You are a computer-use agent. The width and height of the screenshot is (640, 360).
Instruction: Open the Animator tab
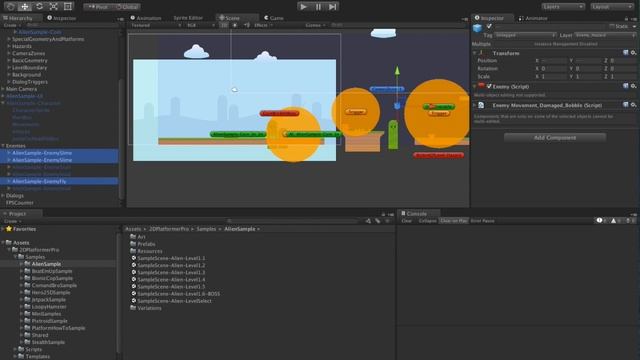(533, 18)
